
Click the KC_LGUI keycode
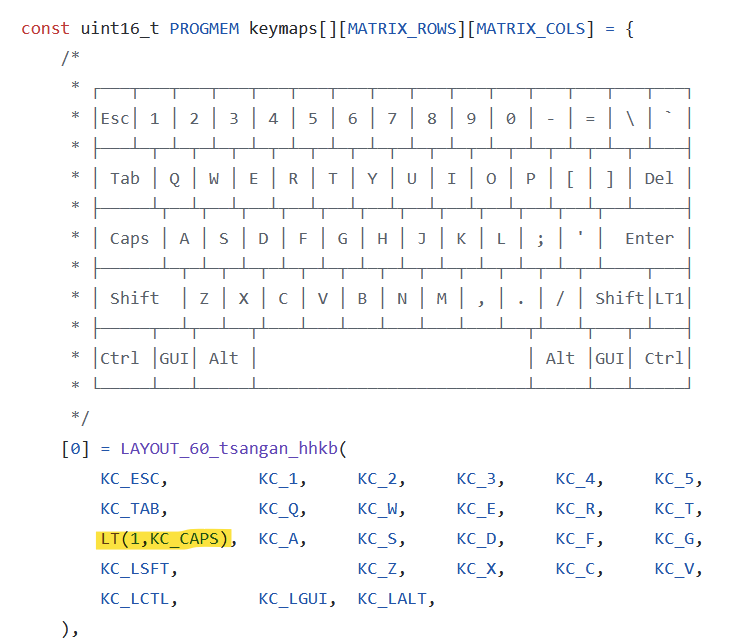pyautogui.click(x=293, y=599)
